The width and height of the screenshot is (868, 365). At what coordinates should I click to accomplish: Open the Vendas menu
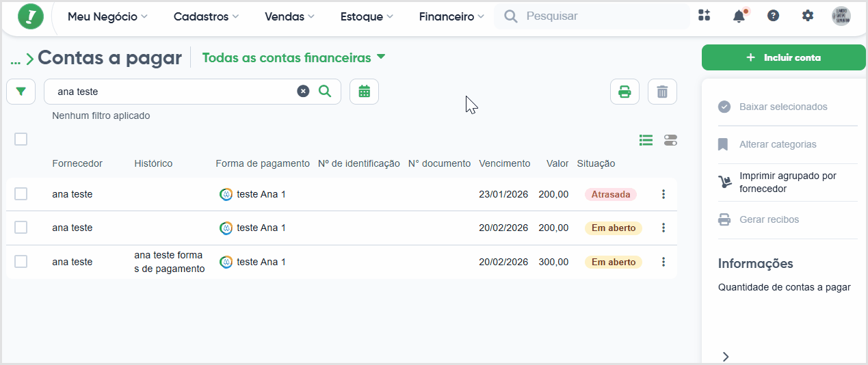[x=289, y=16]
